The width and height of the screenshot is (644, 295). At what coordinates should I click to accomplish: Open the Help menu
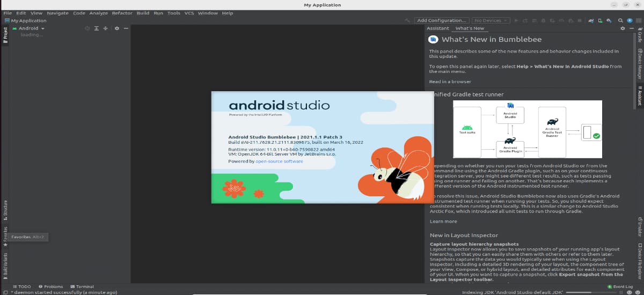(x=228, y=13)
